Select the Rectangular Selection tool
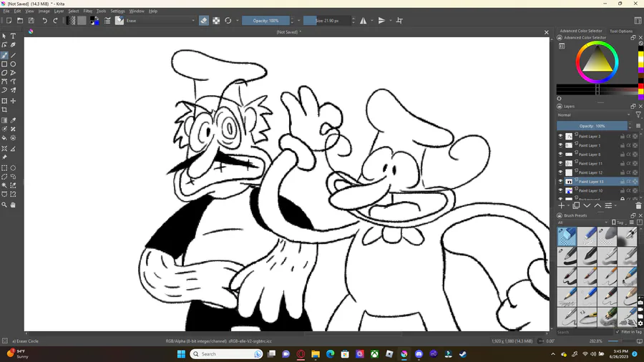This screenshot has height=362, width=644. click(x=4, y=168)
